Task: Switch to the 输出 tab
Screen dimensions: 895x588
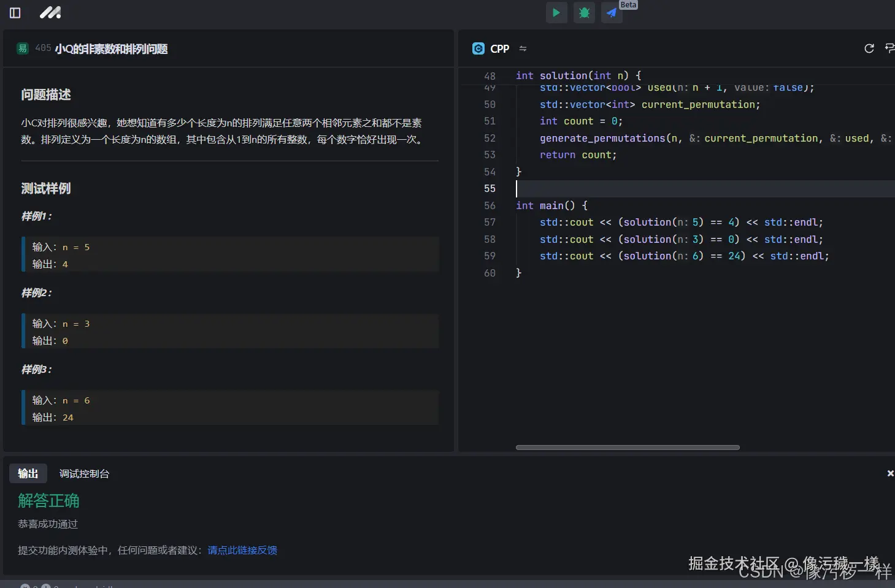Action: [x=28, y=473]
